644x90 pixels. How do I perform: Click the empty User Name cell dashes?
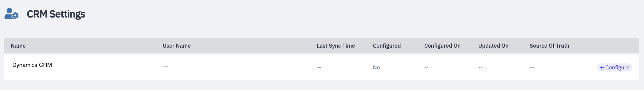click(x=166, y=67)
